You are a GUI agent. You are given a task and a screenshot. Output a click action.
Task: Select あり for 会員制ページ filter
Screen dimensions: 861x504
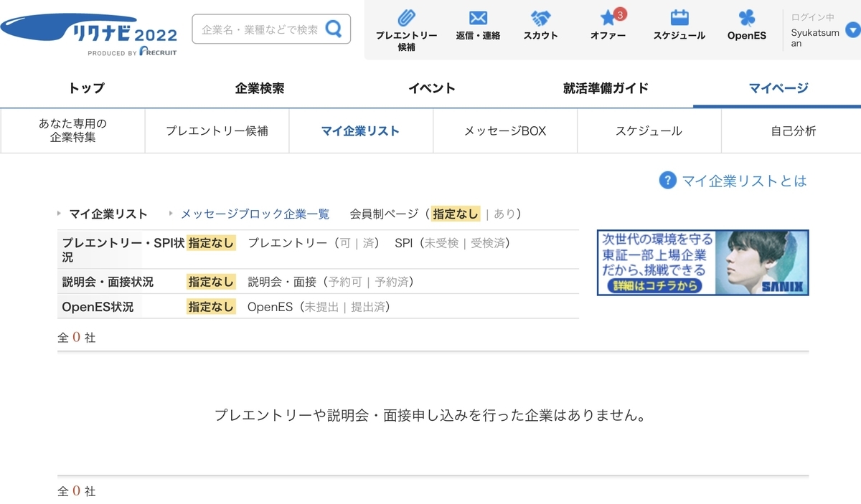pos(504,214)
